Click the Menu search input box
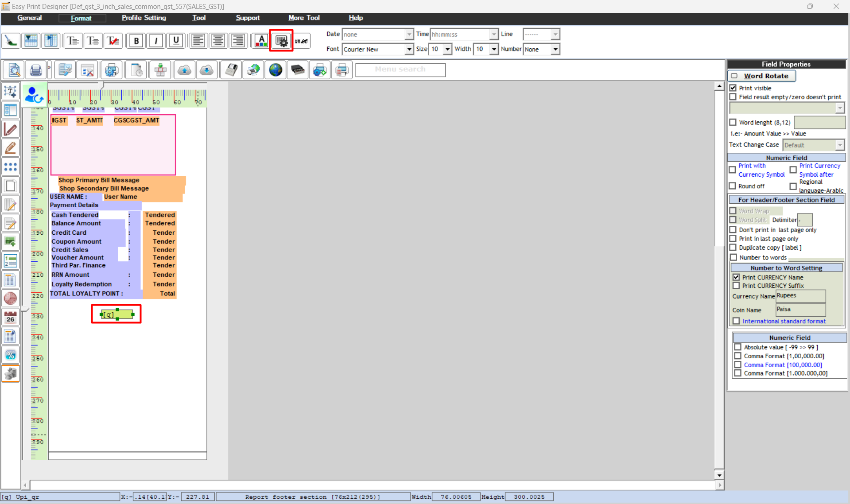Image resolution: width=850 pixels, height=504 pixels. point(400,70)
